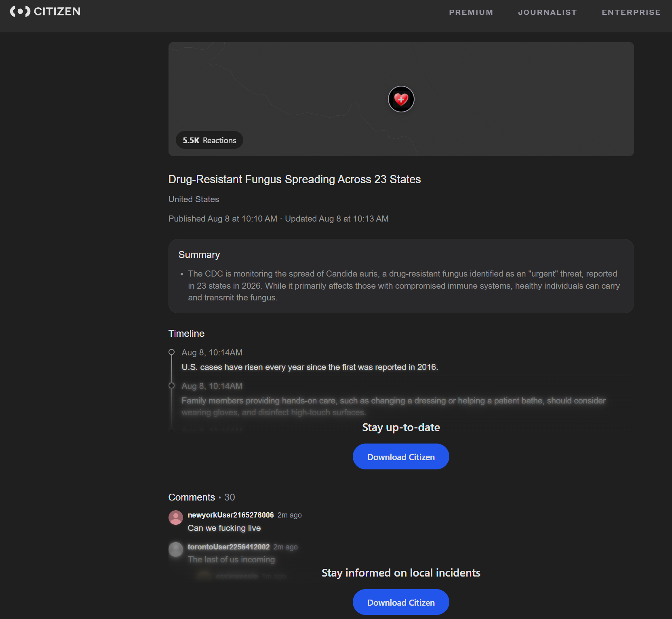Open torontoUser2256412002 username link
The width and height of the screenshot is (672, 619).
[x=229, y=547]
